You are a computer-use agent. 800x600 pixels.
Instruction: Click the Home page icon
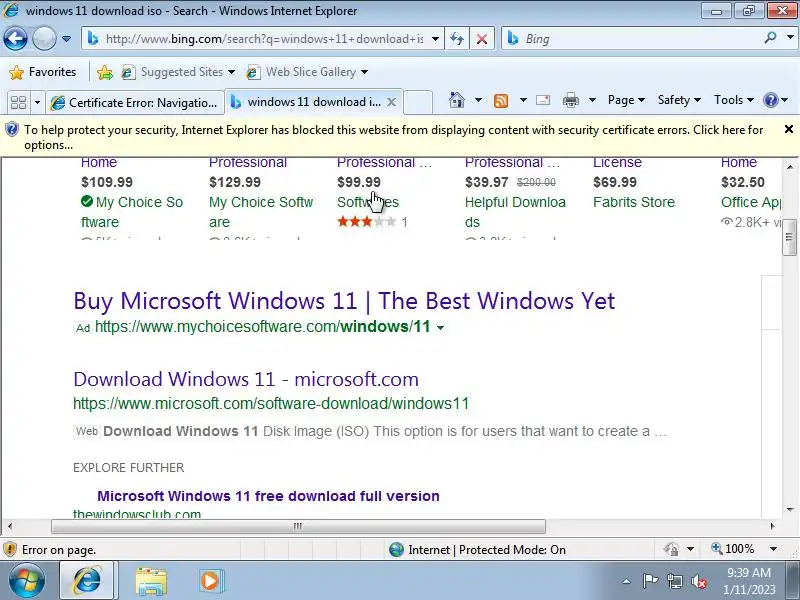457,100
